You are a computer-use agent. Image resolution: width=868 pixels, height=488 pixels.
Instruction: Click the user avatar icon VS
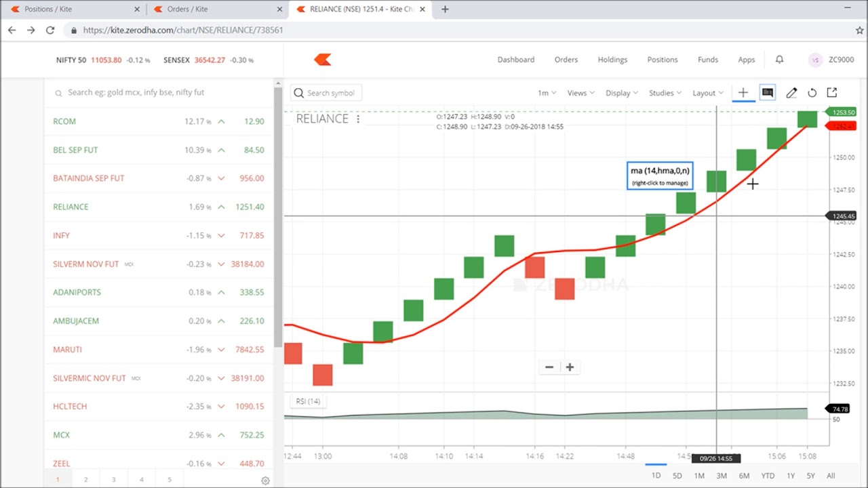(815, 60)
